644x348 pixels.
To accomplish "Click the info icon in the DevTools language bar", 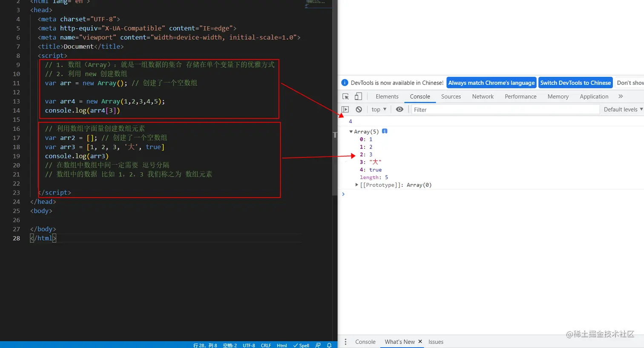I will [x=345, y=83].
